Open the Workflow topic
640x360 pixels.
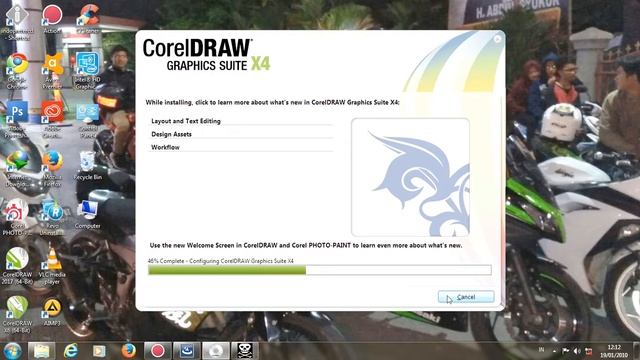[165, 147]
